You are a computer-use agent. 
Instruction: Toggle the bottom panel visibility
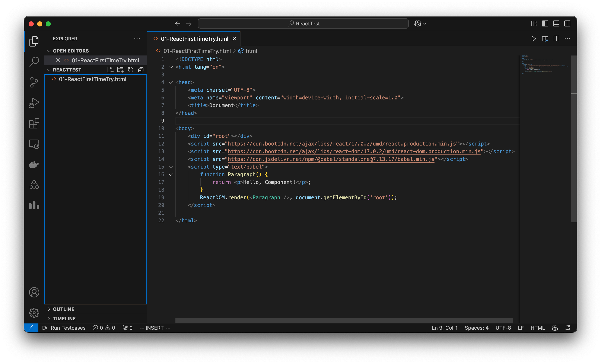click(x=556, y=23)
